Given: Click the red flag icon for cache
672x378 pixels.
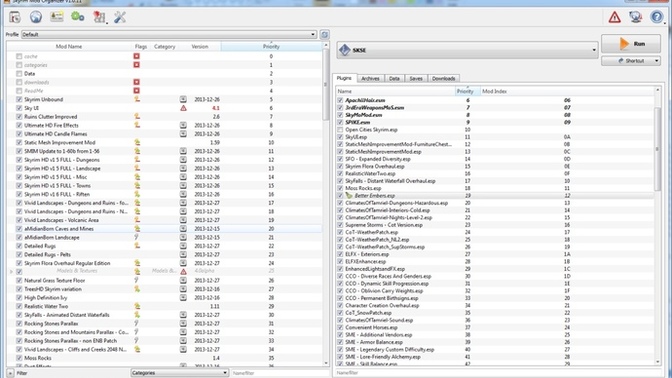Looking at the screenshot, I should [x=136, y=56].
